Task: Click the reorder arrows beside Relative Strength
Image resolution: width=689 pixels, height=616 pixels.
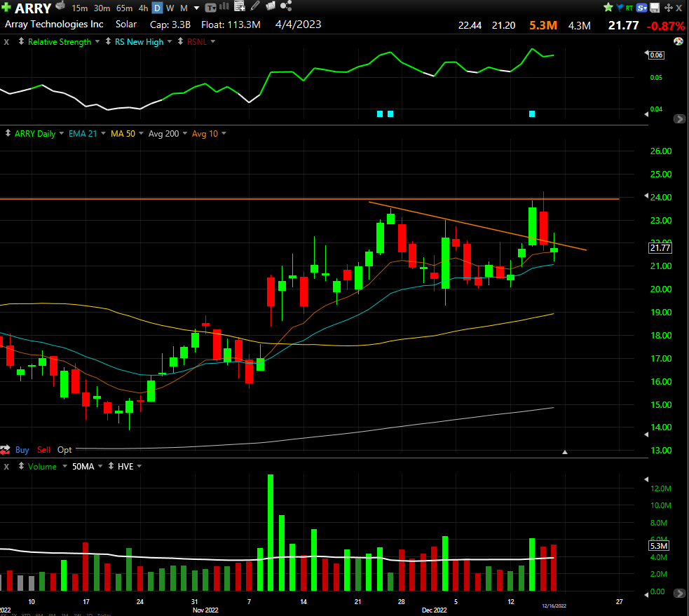Action: [x=21, y=41]
